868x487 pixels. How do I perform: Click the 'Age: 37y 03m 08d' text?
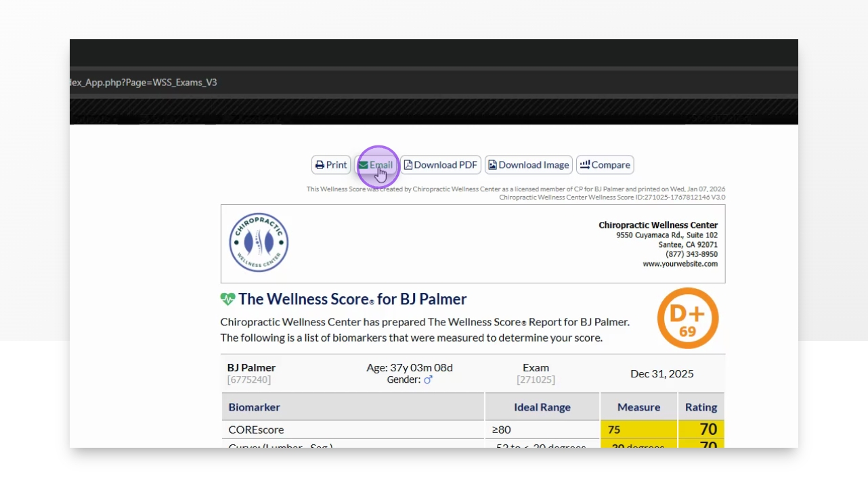410,368
